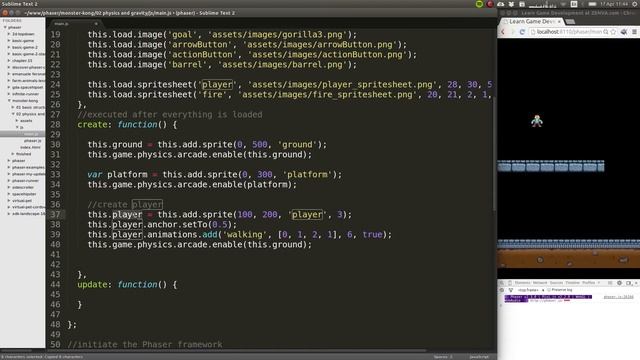Open index.html from the sidebar
This screenshot has width=640, height=360.
[30, 147]
